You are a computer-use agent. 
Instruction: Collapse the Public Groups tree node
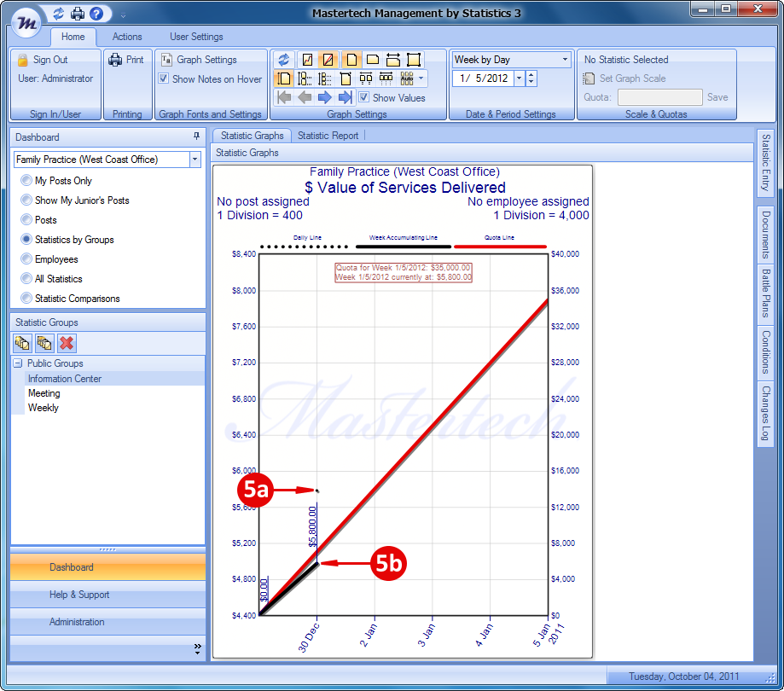(x=18, y=363)
